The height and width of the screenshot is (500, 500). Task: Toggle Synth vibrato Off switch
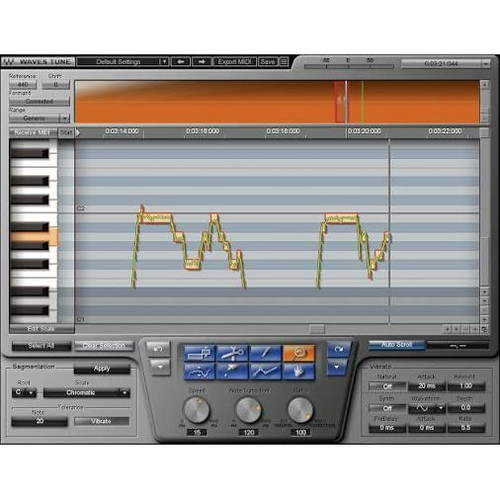[387, 408]
